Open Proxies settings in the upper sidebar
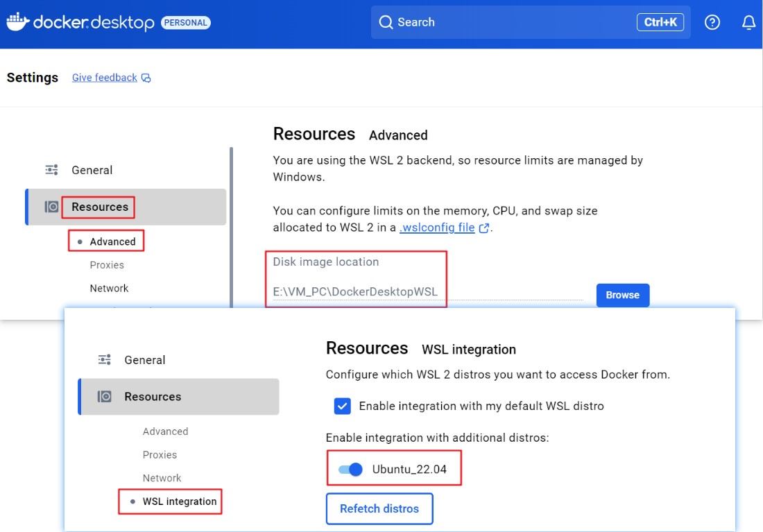Viewport: 763px width, 532px height. click(107, 265)
